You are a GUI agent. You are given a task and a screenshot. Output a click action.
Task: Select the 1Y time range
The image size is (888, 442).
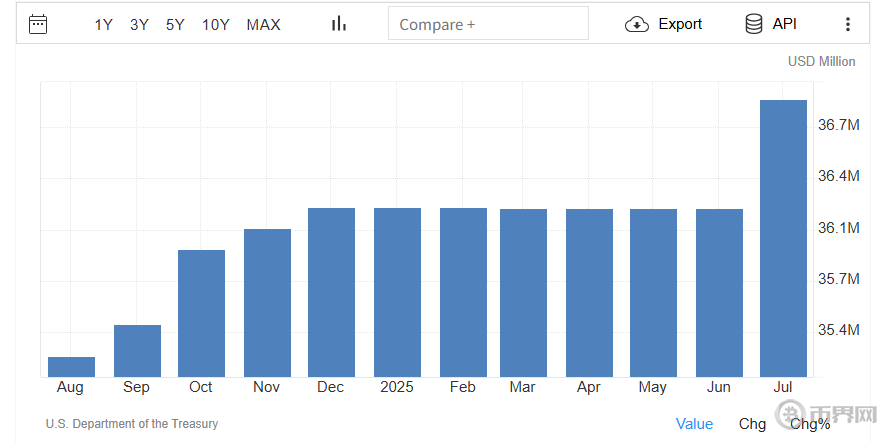tap(104, 24)
